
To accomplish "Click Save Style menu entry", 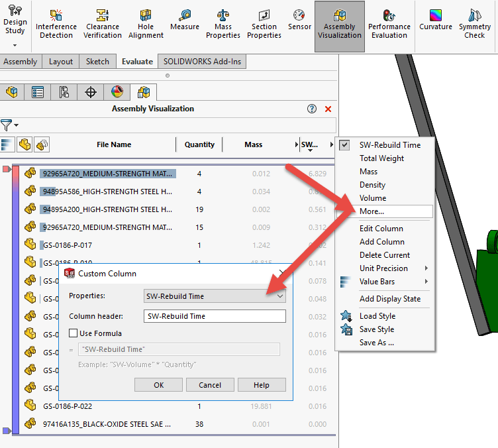I will tap(385, 329).
